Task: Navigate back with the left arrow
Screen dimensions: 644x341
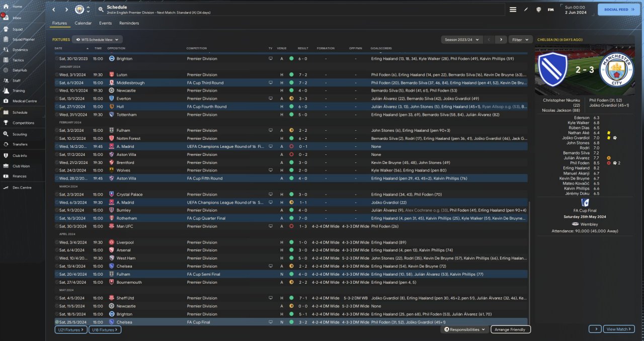Action: click(54, 10)
